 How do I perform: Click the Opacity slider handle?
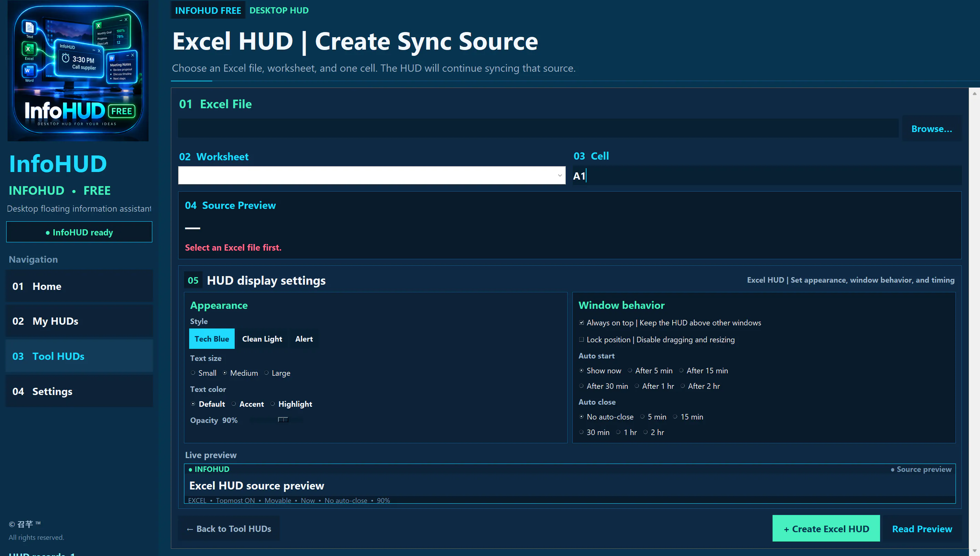[x=283, y=420]
